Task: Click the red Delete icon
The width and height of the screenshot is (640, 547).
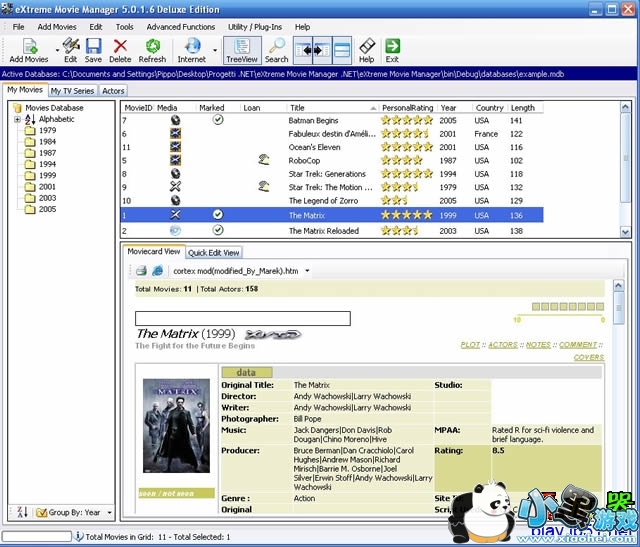Action: click(x=120, y=46)
